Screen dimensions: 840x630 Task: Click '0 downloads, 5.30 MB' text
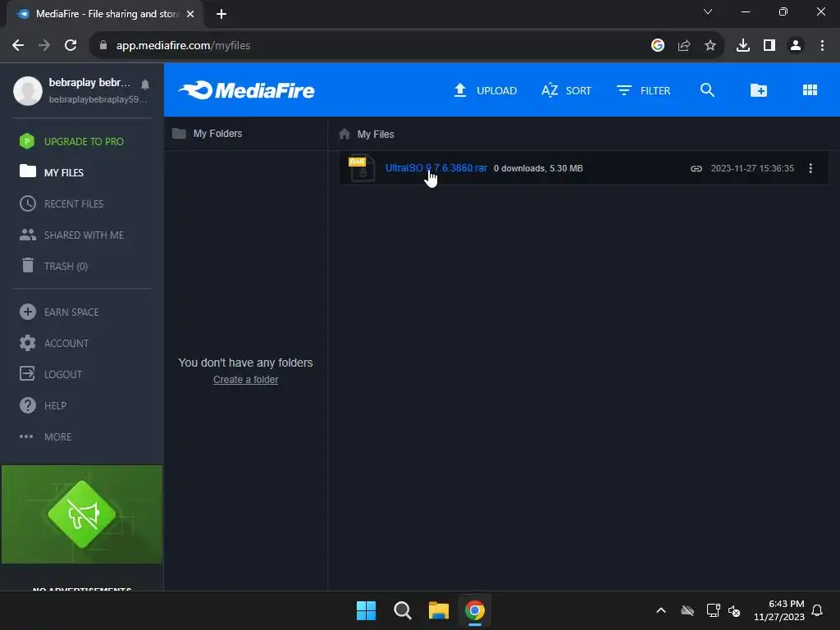pos(538,168)
